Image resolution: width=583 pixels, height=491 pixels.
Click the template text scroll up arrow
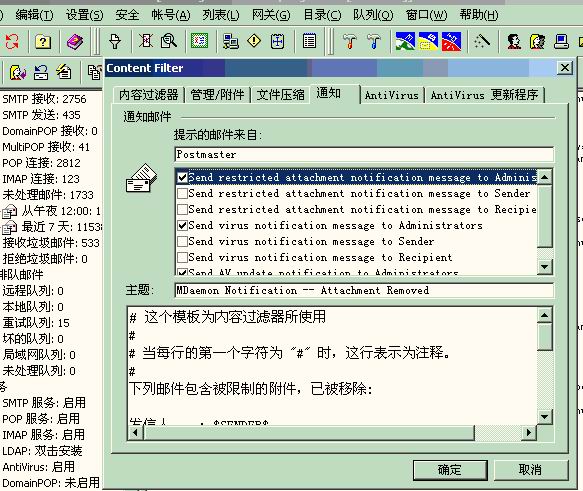click(545, 316)
